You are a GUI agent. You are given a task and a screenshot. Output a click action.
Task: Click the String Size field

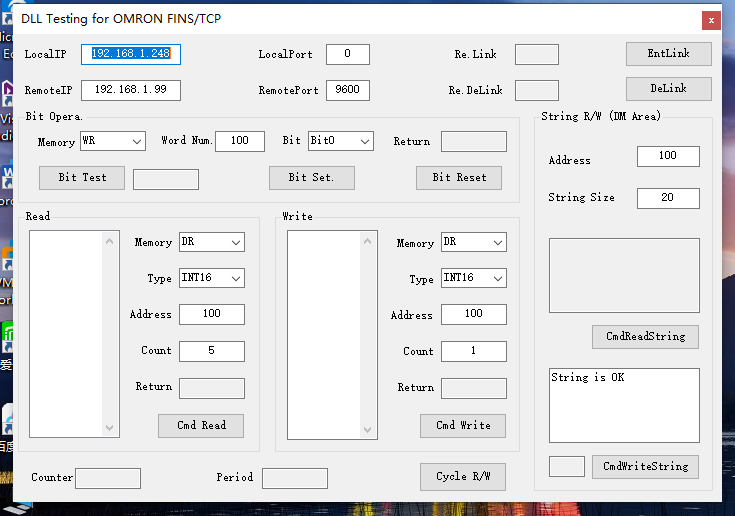click(x=668, y=198)
